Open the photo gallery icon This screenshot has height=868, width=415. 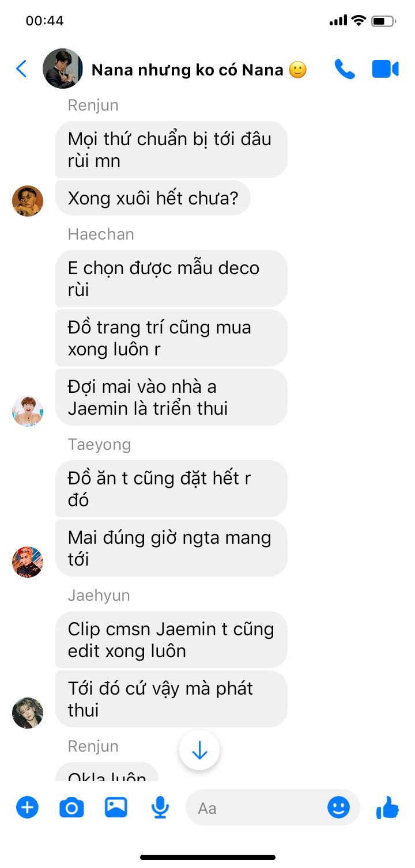tap(116, 808)
